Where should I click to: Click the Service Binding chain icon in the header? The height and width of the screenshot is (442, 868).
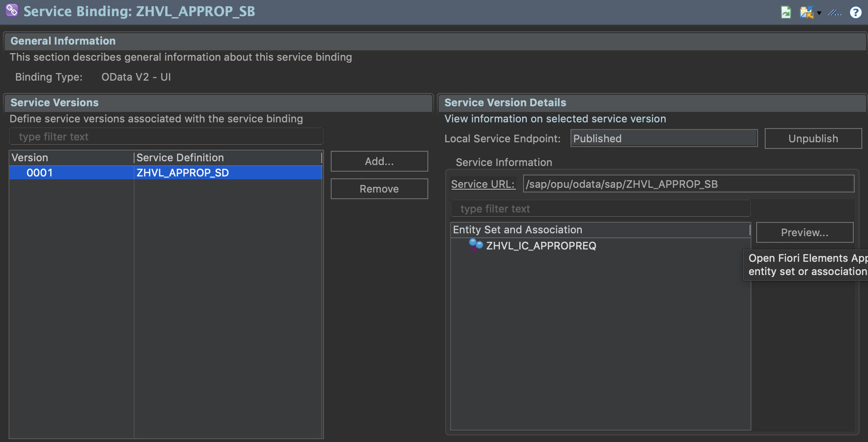11,10
